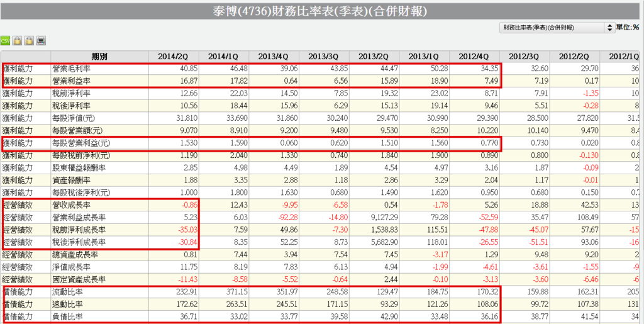This screenshot has height=324, width=644.
Task: Click the open padlock icon
Action: pyautogui.click(x=29, y=41)
